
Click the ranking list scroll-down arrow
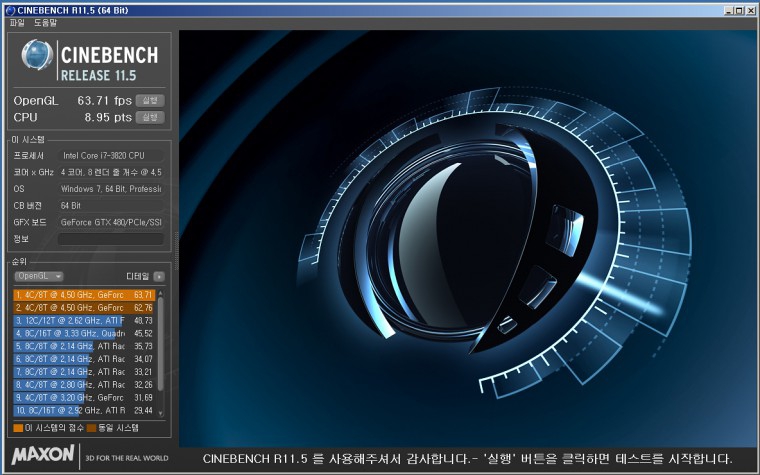(x=160, y=413)
